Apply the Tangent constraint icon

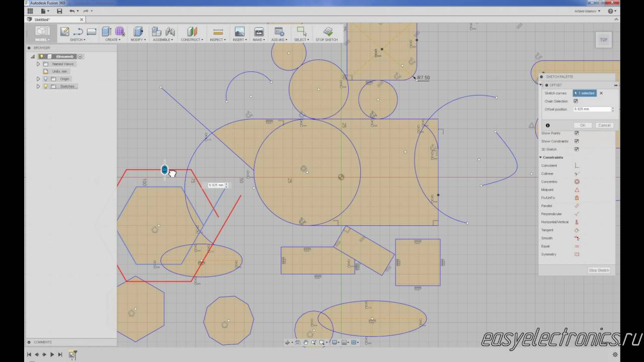(577, 230)
